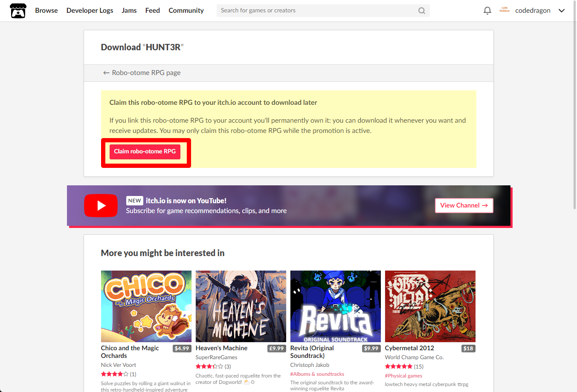
Task: Open the Heaven's Machine cover image
Action: [x=241, y=306]
